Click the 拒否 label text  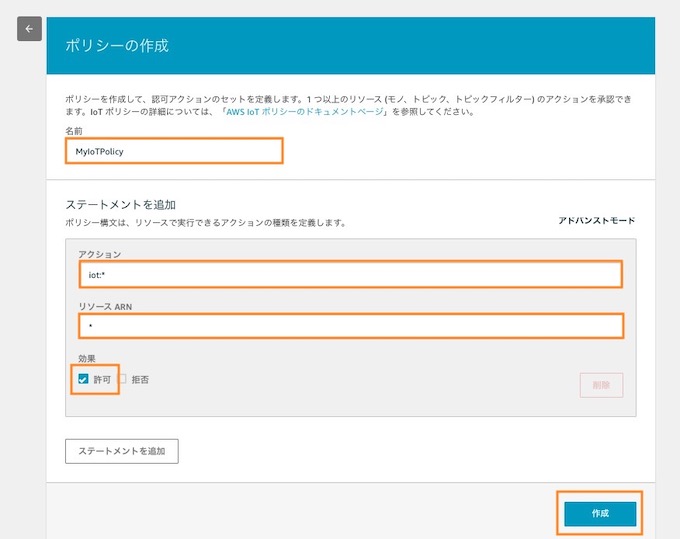[x=140, y=379]
